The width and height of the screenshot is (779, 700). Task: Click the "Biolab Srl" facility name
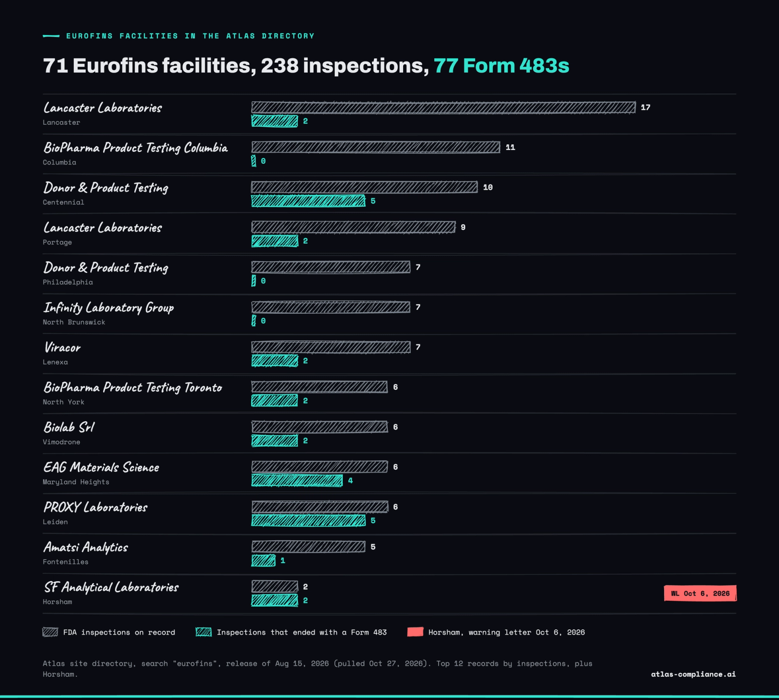(69, 427)
